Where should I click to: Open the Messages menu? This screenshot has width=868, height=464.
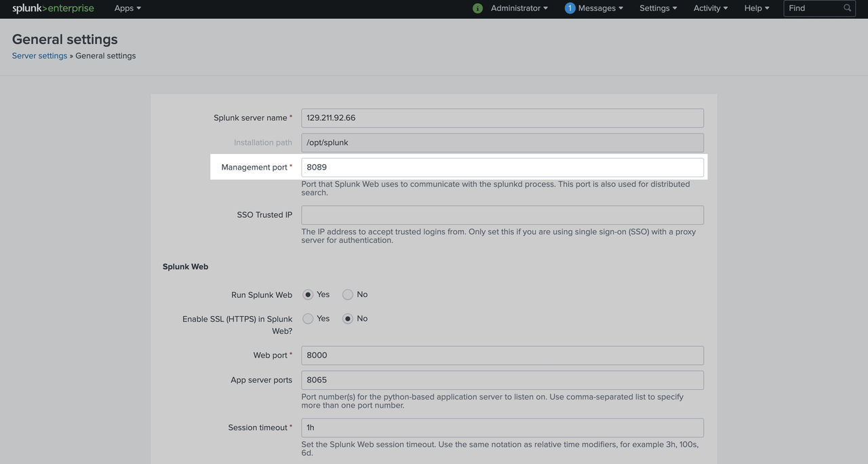coord(596,8)
